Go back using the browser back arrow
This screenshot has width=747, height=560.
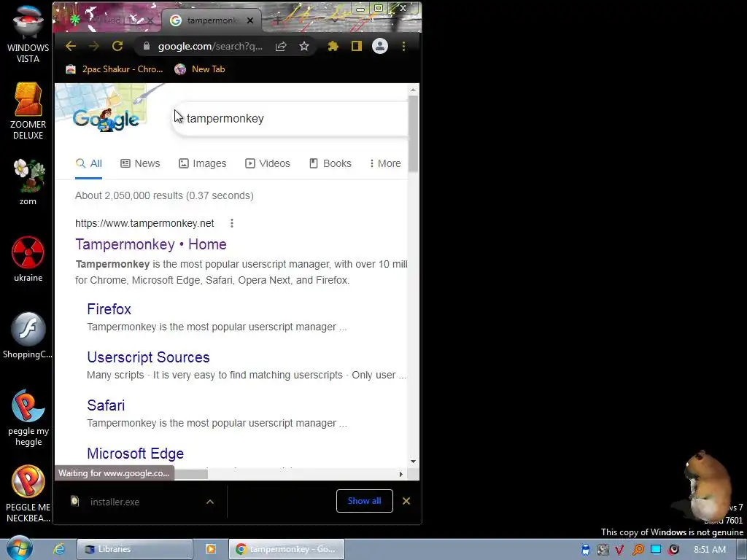click(x=71, y=46)
